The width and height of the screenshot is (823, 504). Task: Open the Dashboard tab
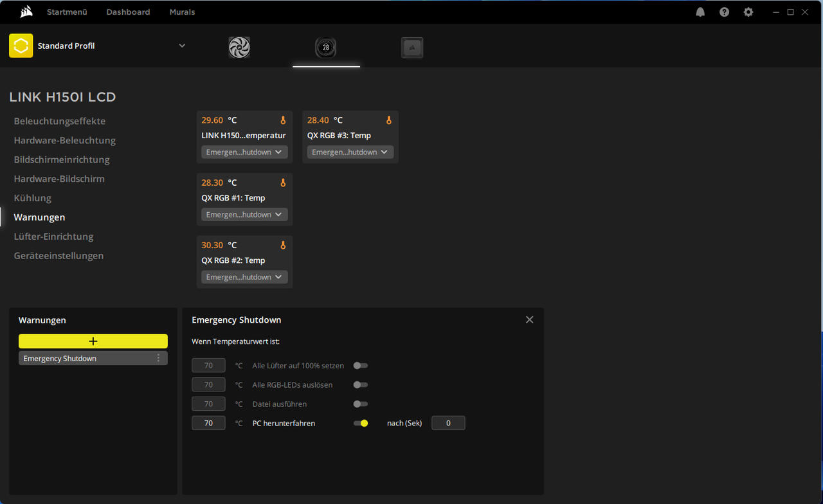(x=128, y=12)
